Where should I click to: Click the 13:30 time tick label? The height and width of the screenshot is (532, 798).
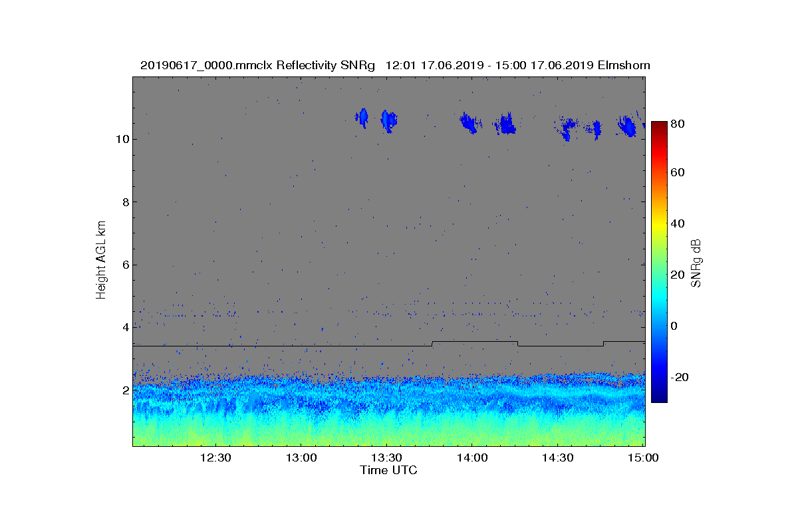(x=386, y=458)
